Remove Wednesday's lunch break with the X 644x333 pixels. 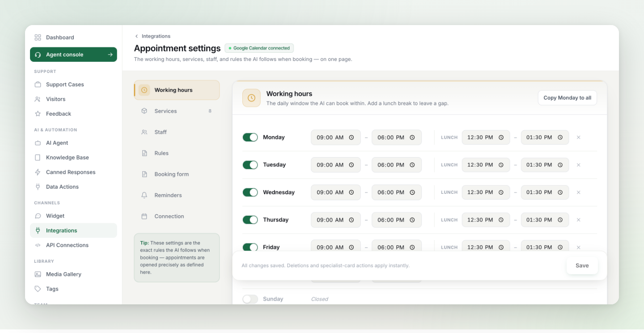tap(578, 192)
